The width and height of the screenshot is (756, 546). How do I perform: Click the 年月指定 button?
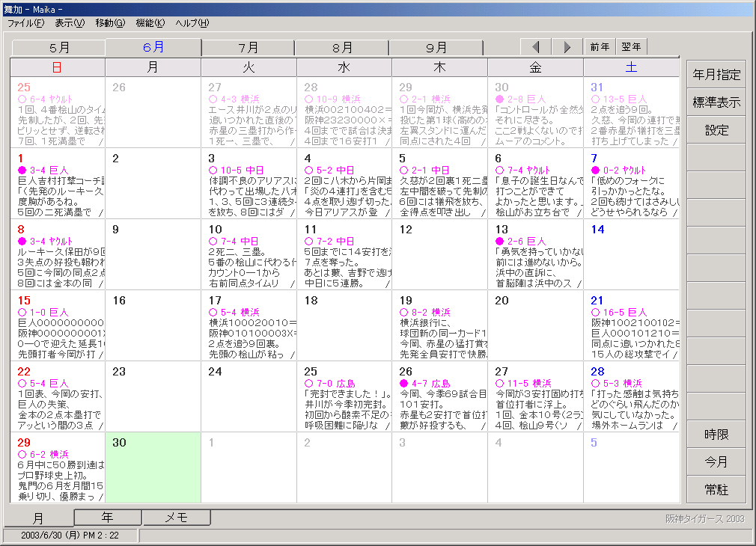pos(716,75)
